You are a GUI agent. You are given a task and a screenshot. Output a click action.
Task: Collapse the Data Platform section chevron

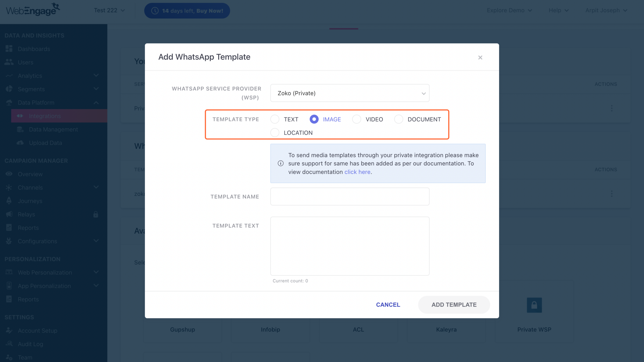coord(96,102)
